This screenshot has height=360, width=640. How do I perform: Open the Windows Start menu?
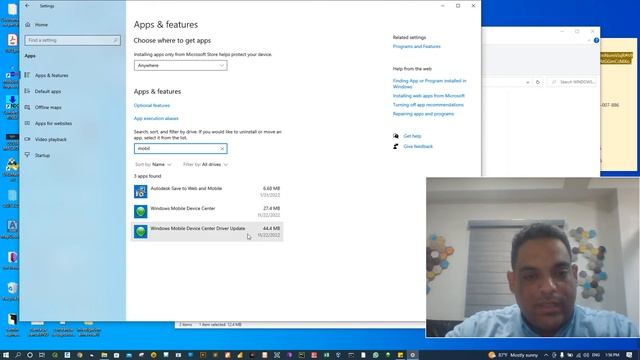pyautogui.click(x=6, y=355)
